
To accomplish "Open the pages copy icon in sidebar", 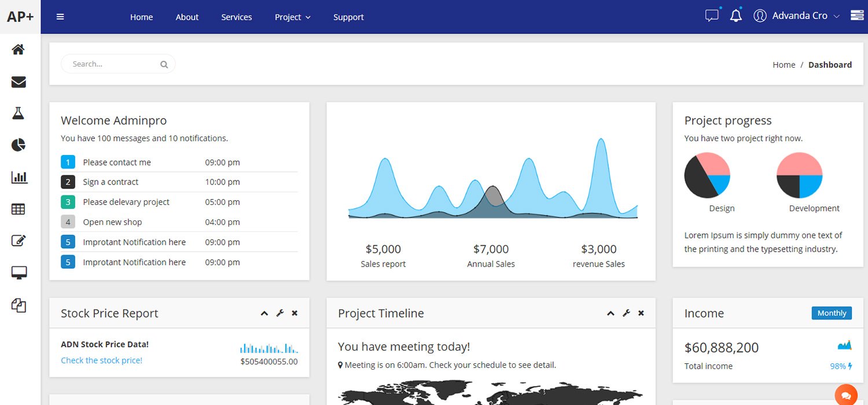I will (19, 305).
